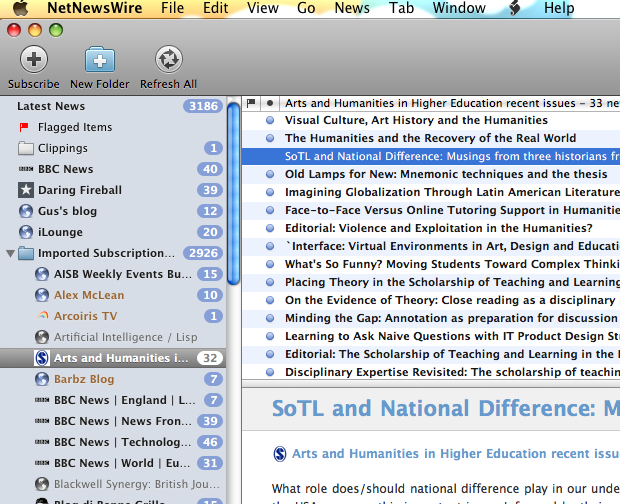This screenshot has width=620, height=504.
Task: Open the scripts menu icon
Action: [x=514, y=8]
